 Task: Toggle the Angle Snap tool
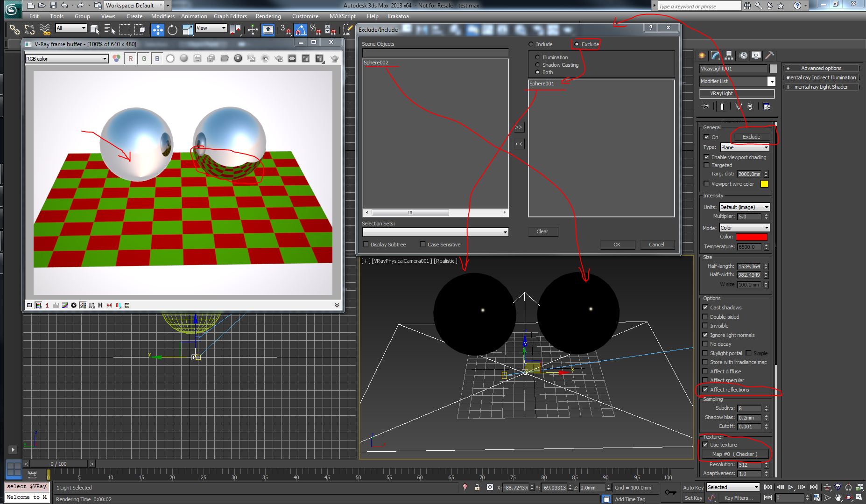301,30
